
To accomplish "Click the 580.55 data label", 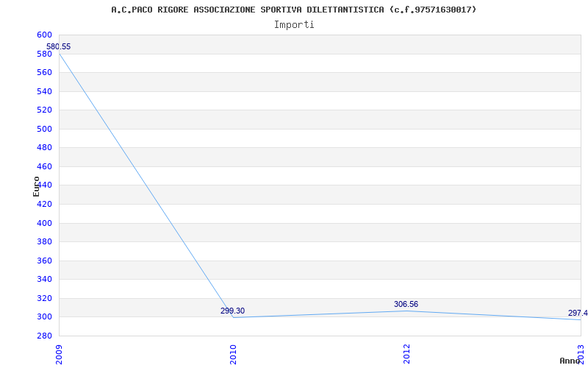I will tap(58, 47).
